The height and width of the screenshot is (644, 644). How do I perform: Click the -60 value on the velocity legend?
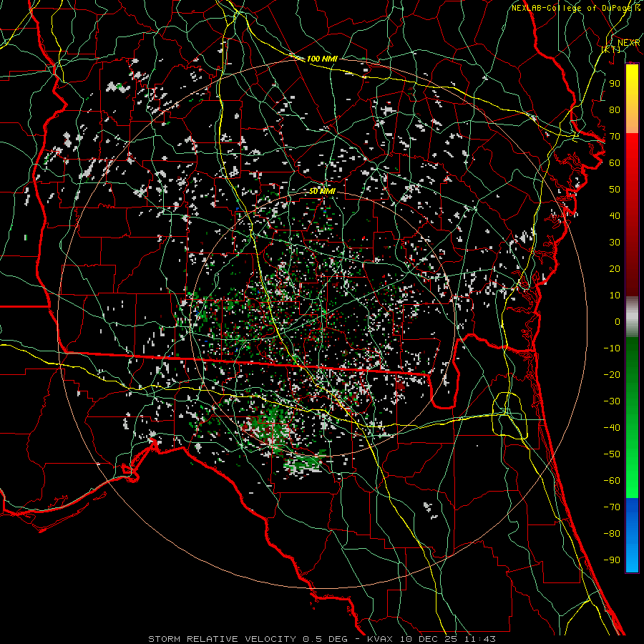[x=612, y=481]
